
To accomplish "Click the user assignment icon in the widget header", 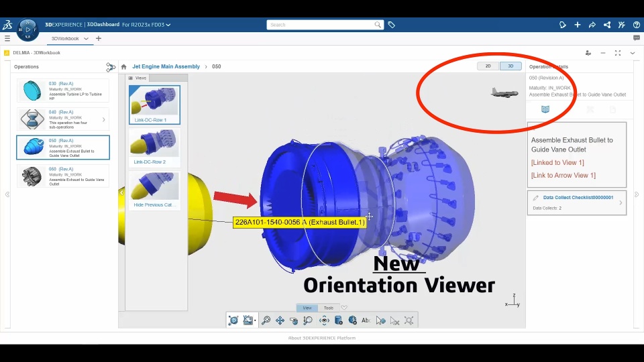I will 588,53.
